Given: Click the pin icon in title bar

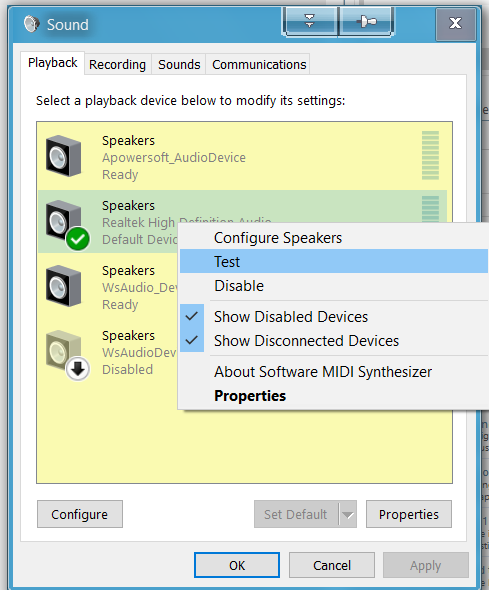Looking at the screenshot, I should click(x=366, y=21).
